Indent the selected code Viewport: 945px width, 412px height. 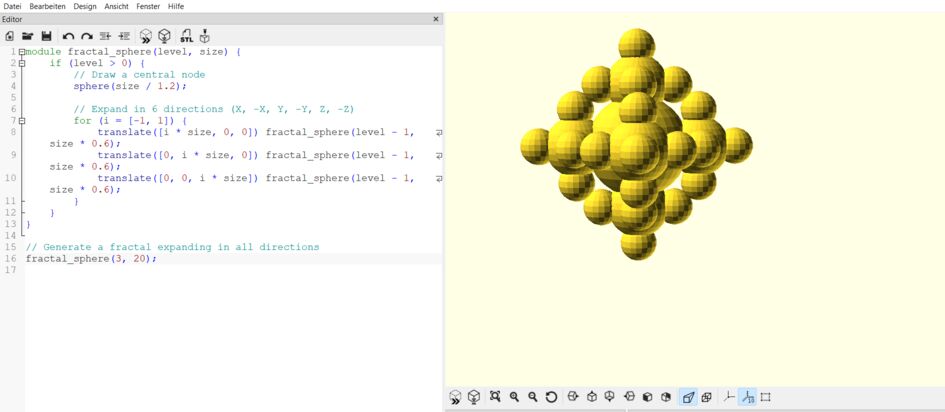(124, 36)
